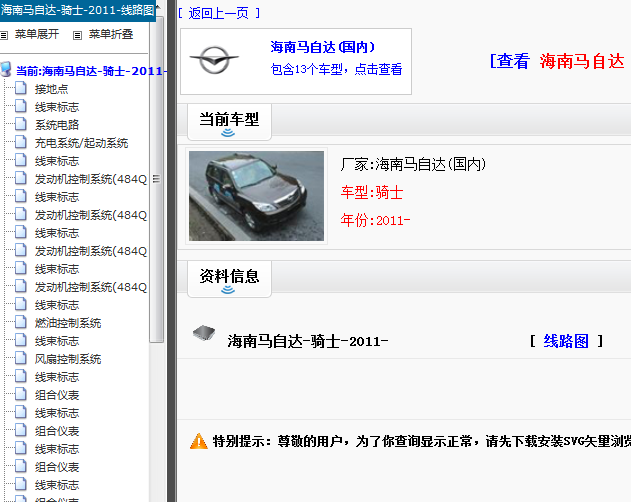Open the 接地点 tree entry

pos(52,89)
